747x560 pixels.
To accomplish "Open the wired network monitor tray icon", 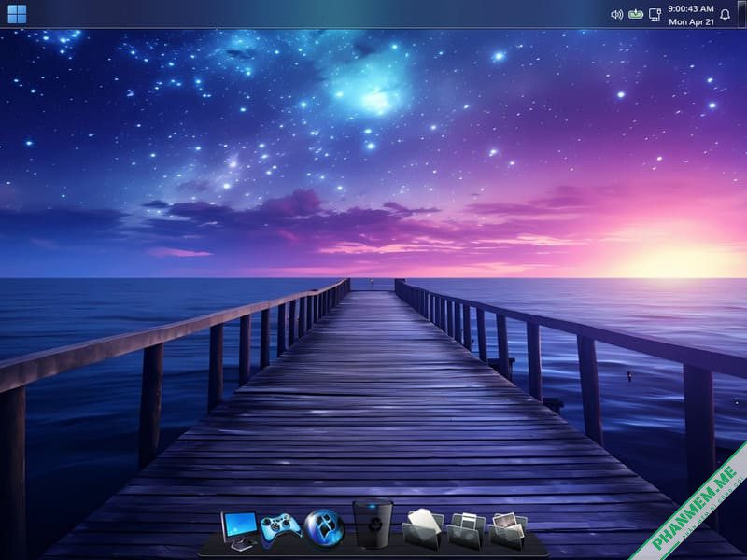I will (655, 15).
